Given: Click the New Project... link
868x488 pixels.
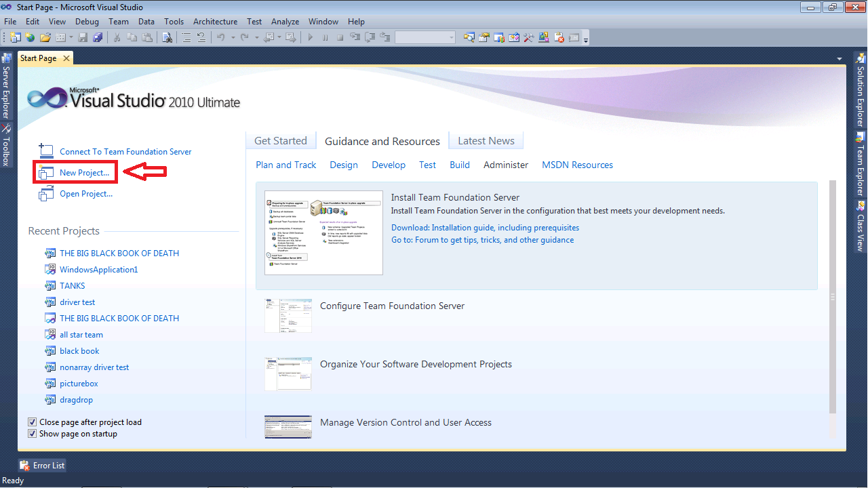Looking at the screenshot, I should click(x=84, y=173).
